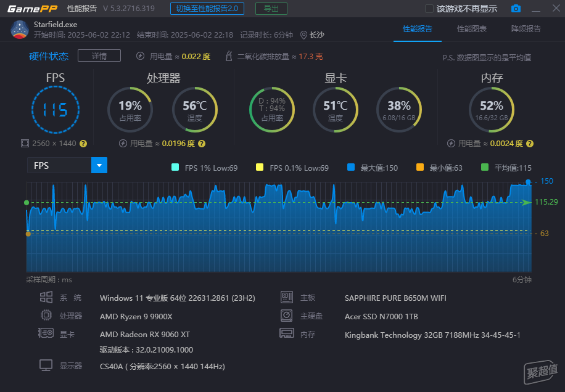Click the hard disk icon beside 主硬盘
565x392 pixels.
click(286, 316)
